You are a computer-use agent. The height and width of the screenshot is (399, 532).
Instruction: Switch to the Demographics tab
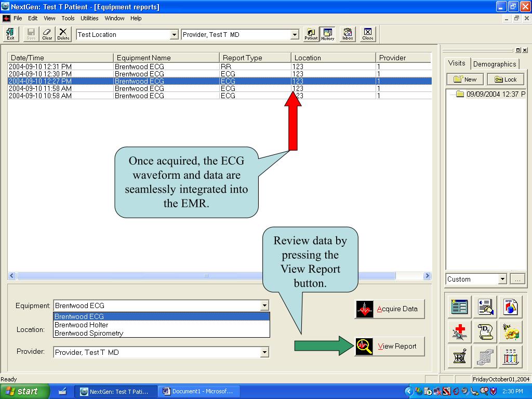[495, 64]
